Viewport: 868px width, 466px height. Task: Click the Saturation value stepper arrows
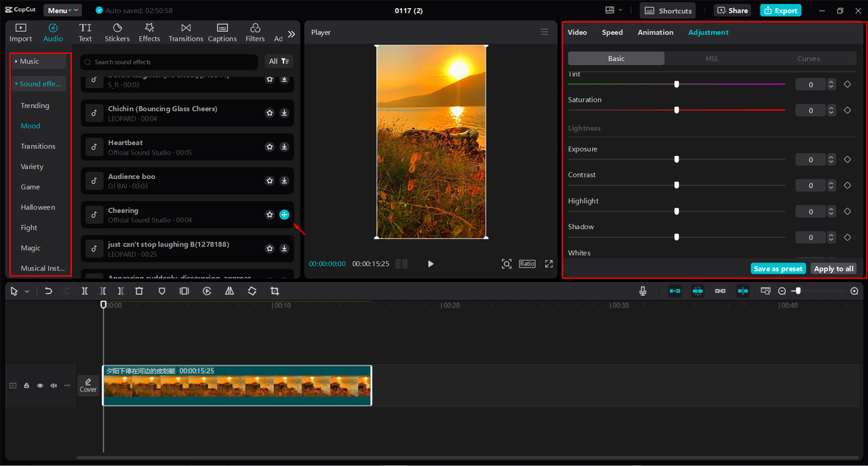click(x=832, y=110)
